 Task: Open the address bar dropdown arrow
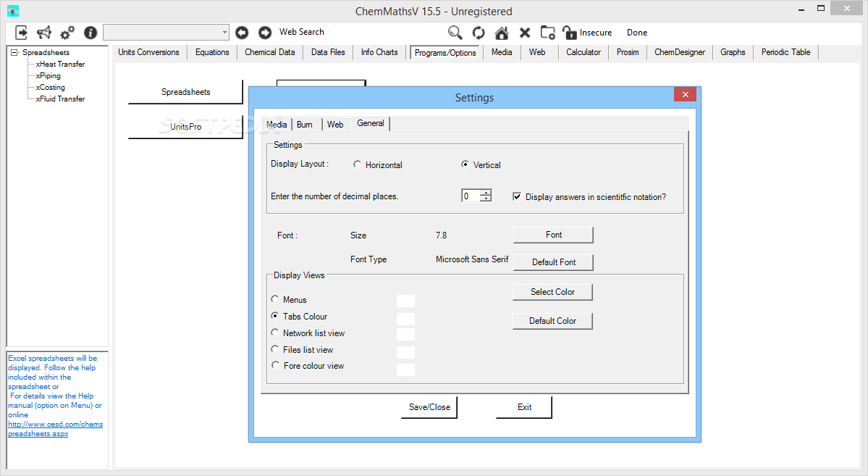coord(224,32)
